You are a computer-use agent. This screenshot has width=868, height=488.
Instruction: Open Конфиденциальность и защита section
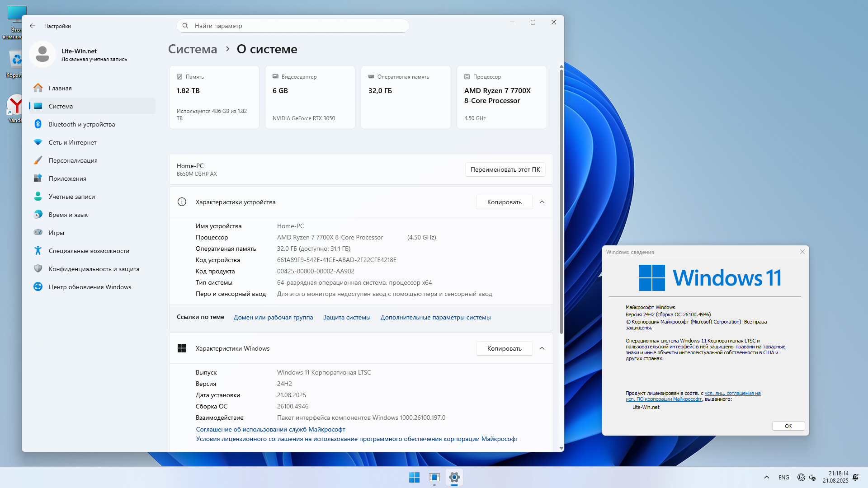(x=94, y=269)
